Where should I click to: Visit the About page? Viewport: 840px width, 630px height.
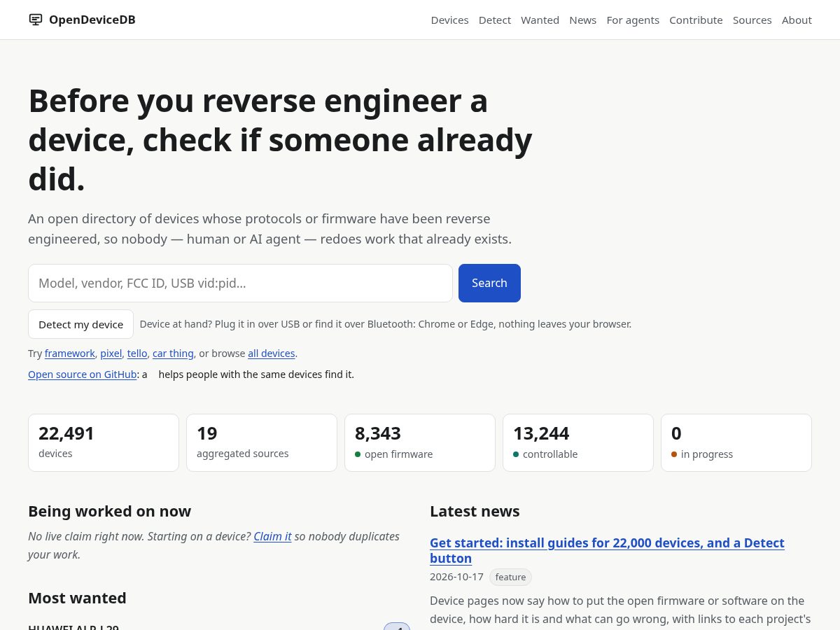point(797,20)
